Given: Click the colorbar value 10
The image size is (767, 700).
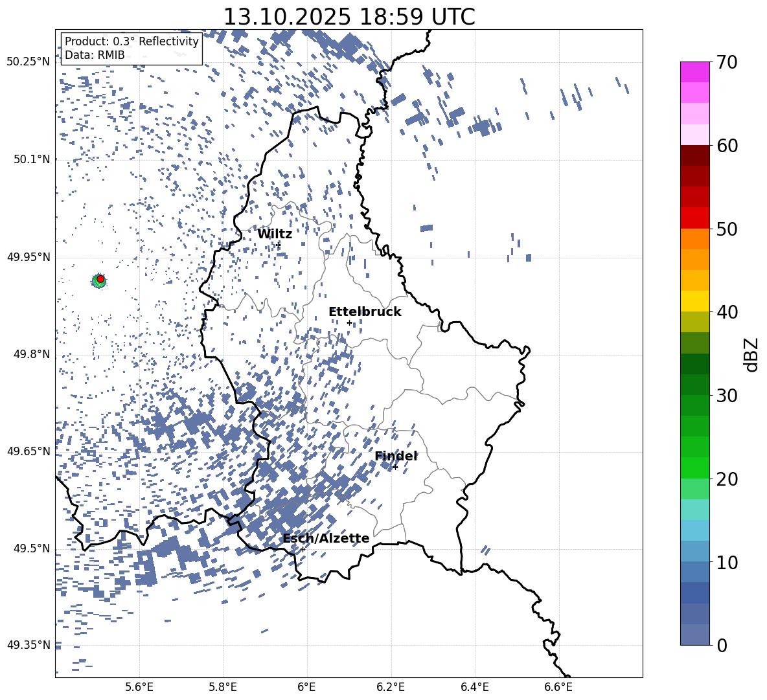Looking at the screenshot, I should click(727, 562).
